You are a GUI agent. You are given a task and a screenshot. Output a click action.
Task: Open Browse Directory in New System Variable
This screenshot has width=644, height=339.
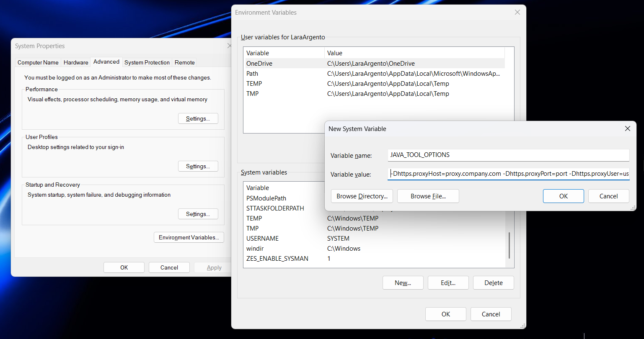(x=362, y=196)
